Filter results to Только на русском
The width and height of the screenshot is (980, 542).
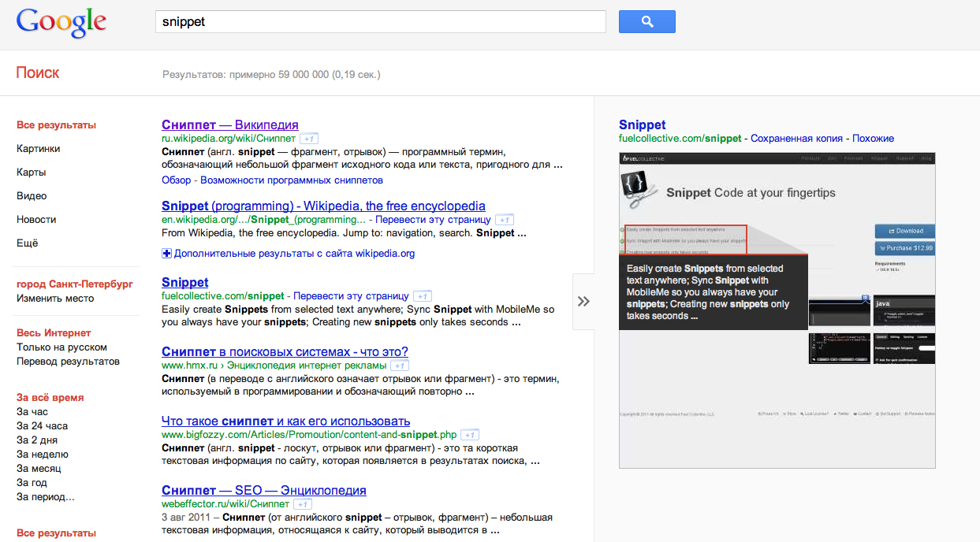[61, 347]
